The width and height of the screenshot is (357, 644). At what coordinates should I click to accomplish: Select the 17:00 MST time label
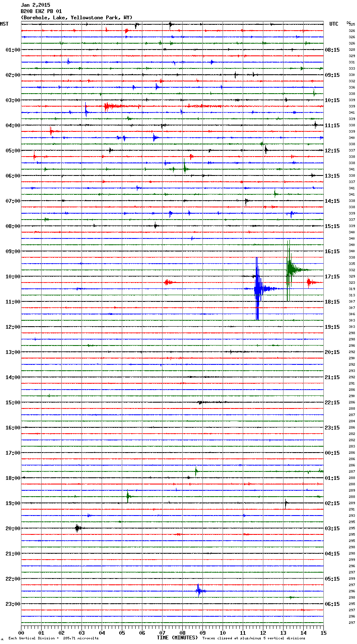click(x=13, y=453)
